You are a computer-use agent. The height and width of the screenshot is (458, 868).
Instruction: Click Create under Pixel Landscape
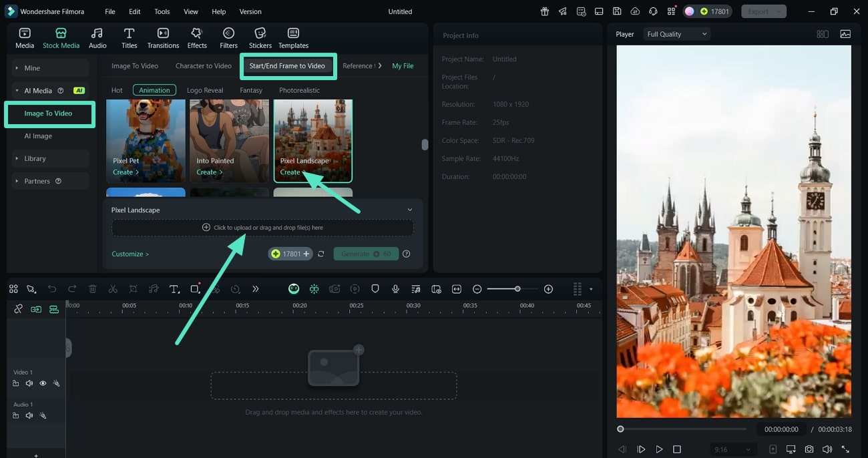[292, 172]
